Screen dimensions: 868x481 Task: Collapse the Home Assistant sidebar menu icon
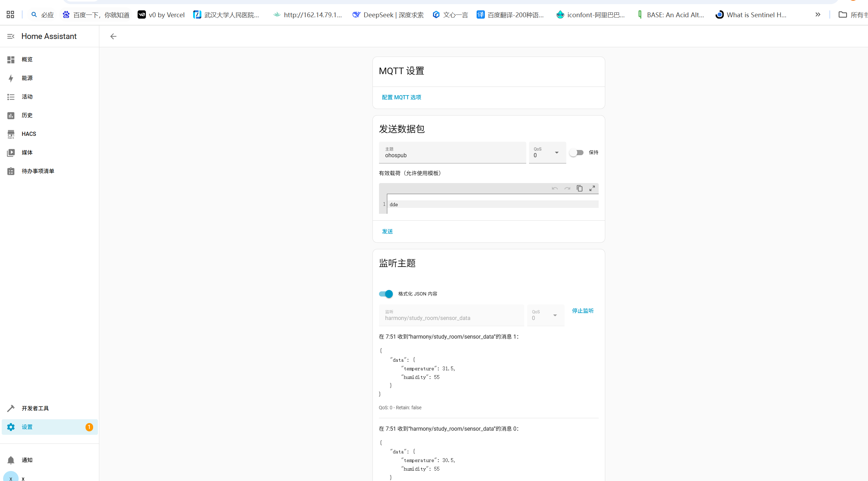pos(11,36)
